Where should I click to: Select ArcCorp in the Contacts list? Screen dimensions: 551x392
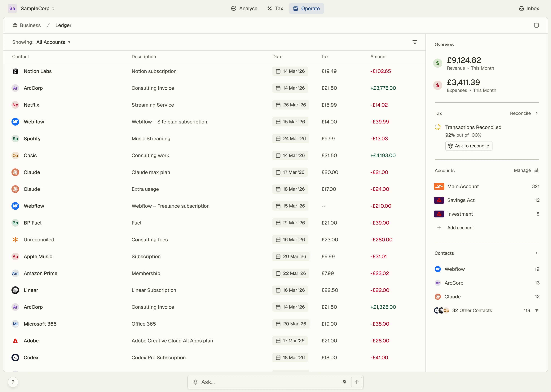tap(487, 283)
